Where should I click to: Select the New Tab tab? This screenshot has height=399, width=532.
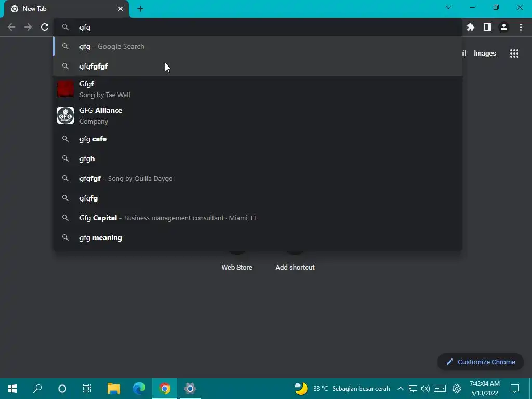click(x=66, y=9)
